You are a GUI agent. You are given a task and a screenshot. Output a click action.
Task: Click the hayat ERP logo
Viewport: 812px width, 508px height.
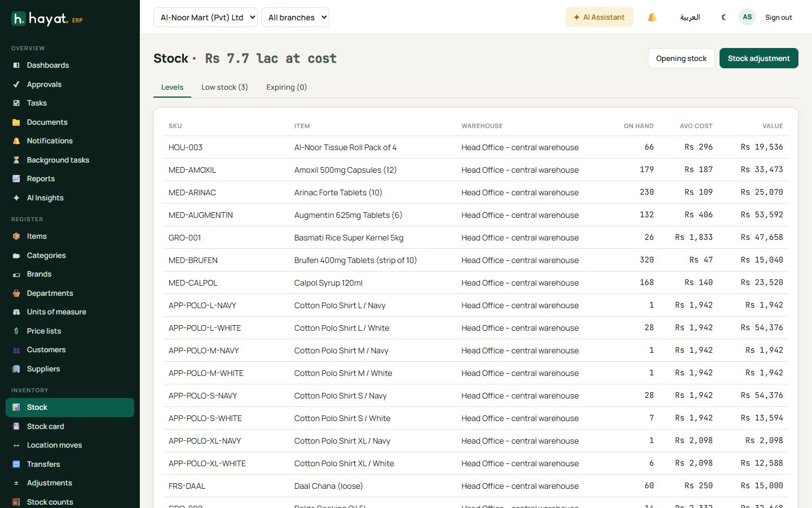pos(47,19)
